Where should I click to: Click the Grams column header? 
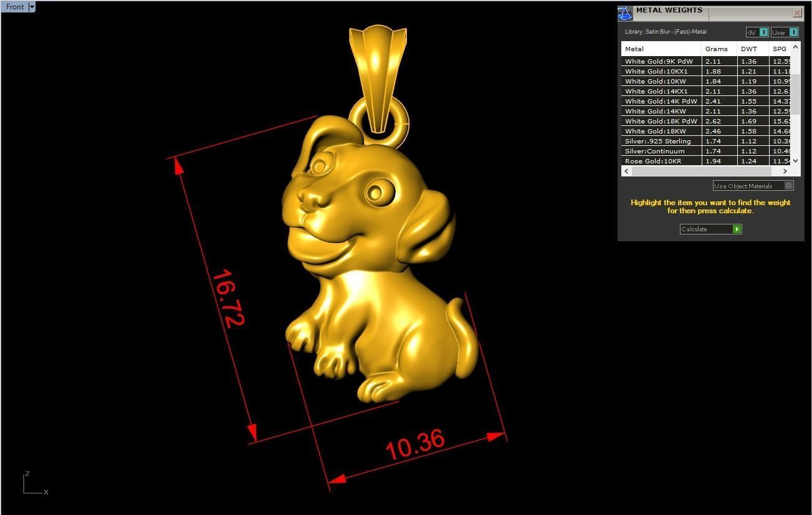tap(719, 49)
